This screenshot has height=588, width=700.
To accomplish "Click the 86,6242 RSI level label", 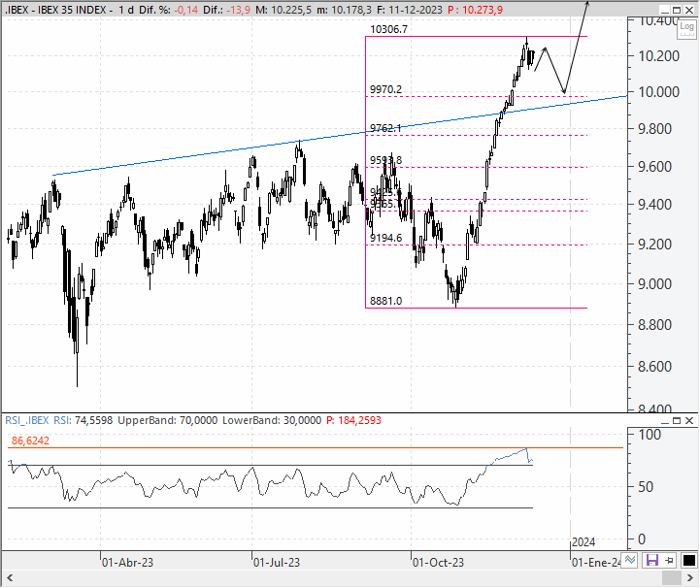I will [x=30, y=441].
